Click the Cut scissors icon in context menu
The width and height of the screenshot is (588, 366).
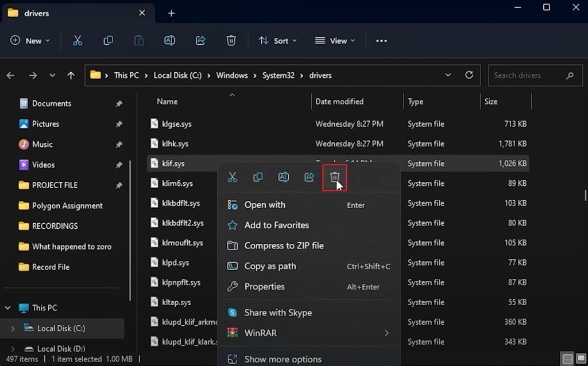[233, 177]
